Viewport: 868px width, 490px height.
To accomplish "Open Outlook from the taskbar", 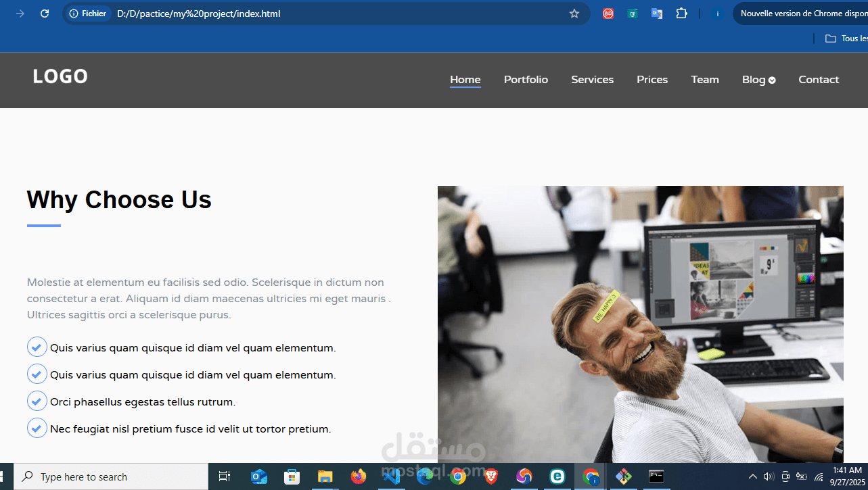I will point(258,476).
